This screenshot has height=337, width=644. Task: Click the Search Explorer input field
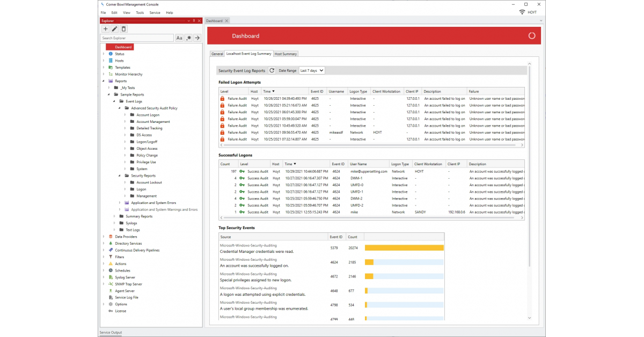click(x=137, y=38)
